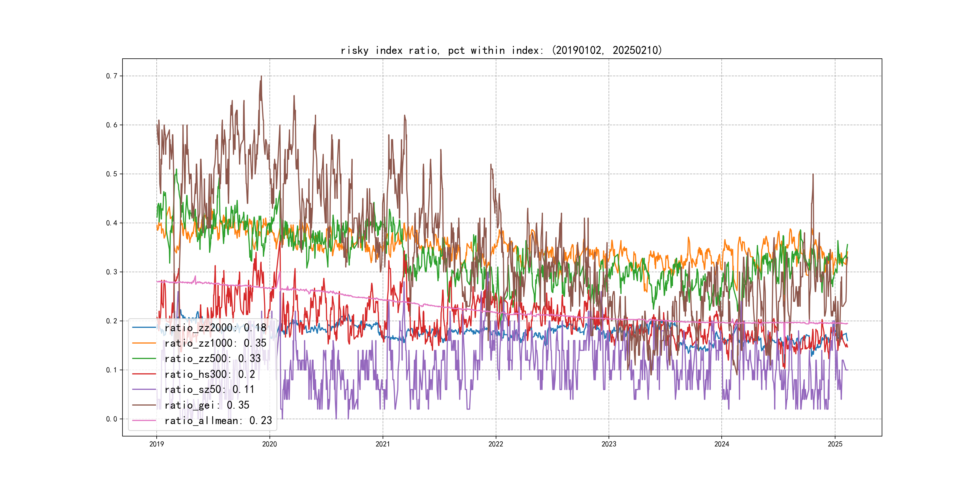
Task: Click the 2021 x-axis tick label
Action: pos(383,444)
